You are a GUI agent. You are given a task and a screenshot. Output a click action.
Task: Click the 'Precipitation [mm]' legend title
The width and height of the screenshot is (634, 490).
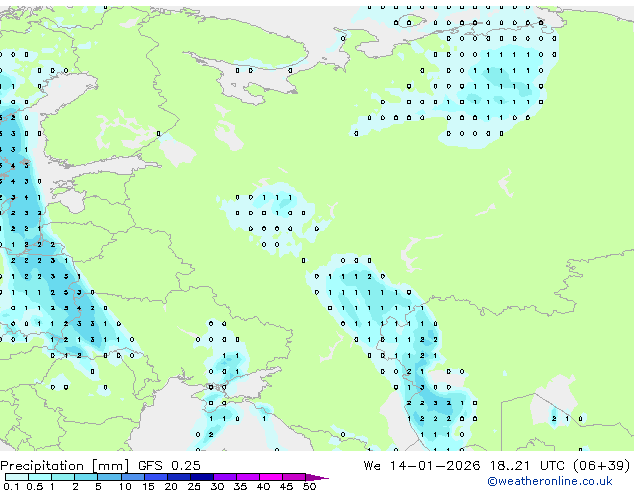point(65,466)
